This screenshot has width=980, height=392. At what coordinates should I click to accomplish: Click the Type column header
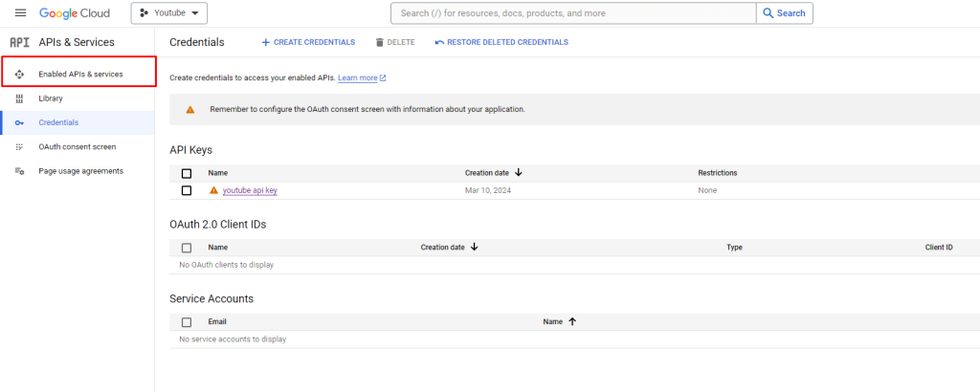coord(734,248)
